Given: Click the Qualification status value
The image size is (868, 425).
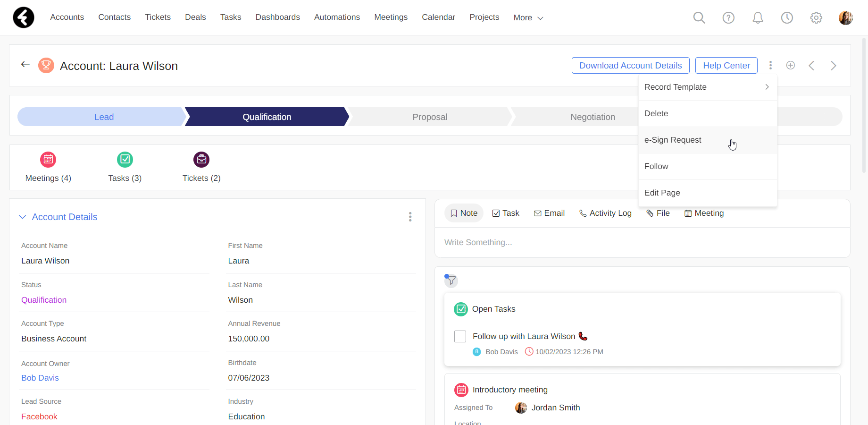Looking at the screenshot, I should click(44, 300).
